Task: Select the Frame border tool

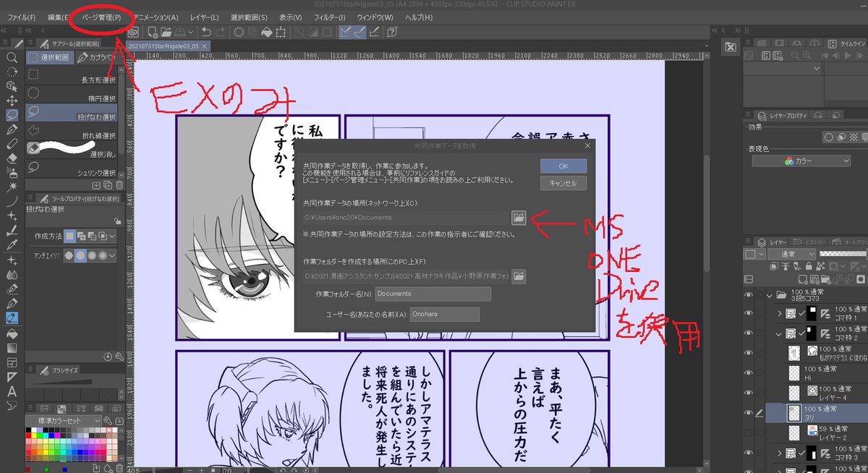Action: point(12,362)
